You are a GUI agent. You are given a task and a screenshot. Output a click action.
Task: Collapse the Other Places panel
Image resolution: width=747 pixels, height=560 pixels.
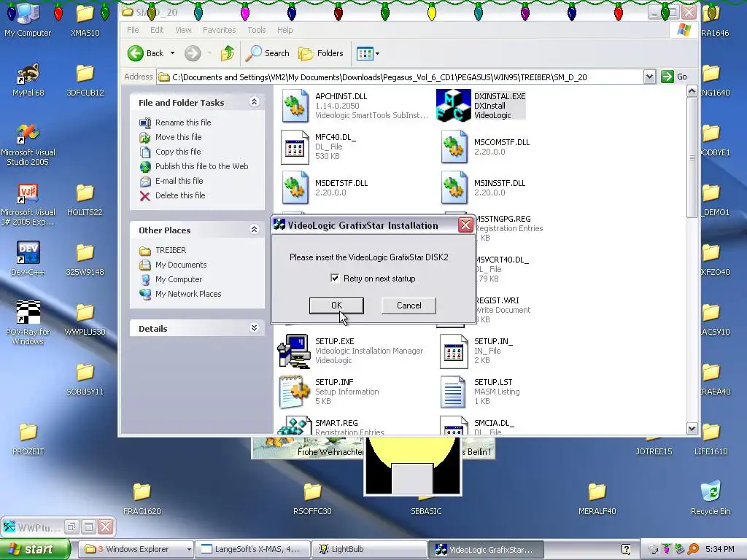click(x=254, y=230)
